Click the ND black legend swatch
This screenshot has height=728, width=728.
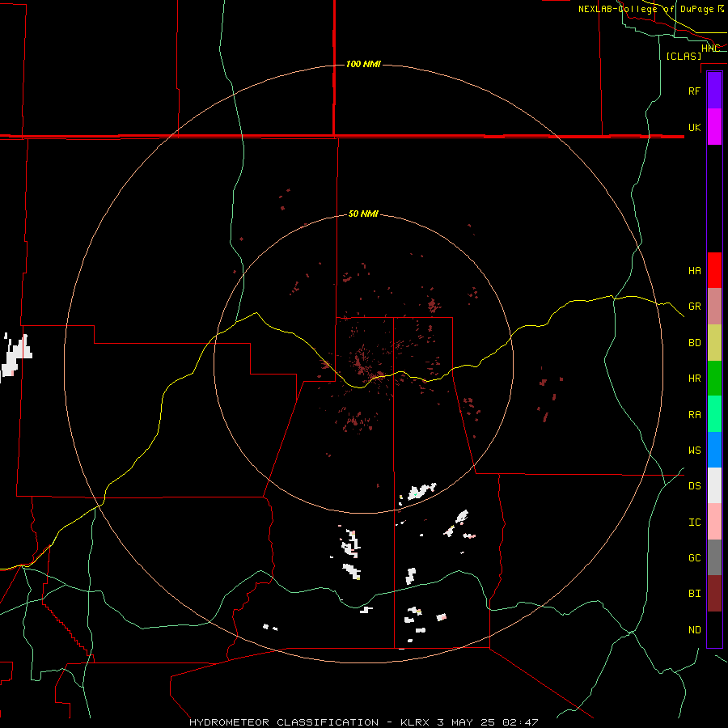(x=714, y=629)
